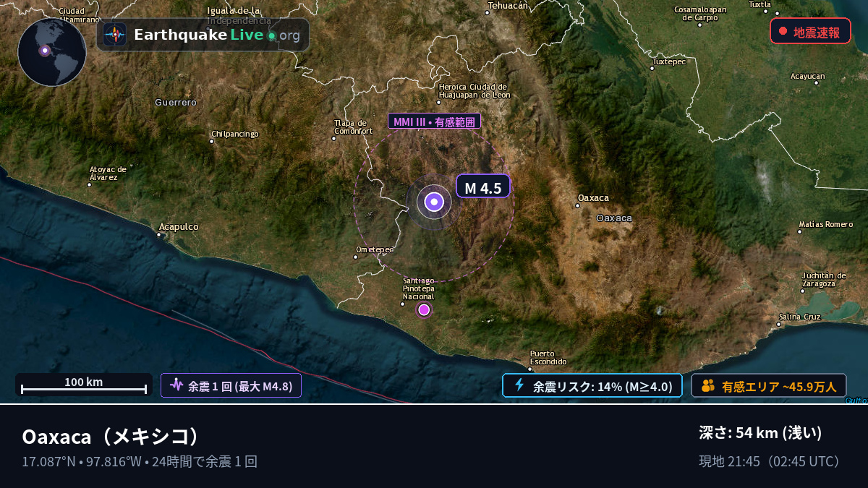This screenshot has width=868, height=488.
Task: Click the red 地震速報 alert button
Action: coord(810,31)
